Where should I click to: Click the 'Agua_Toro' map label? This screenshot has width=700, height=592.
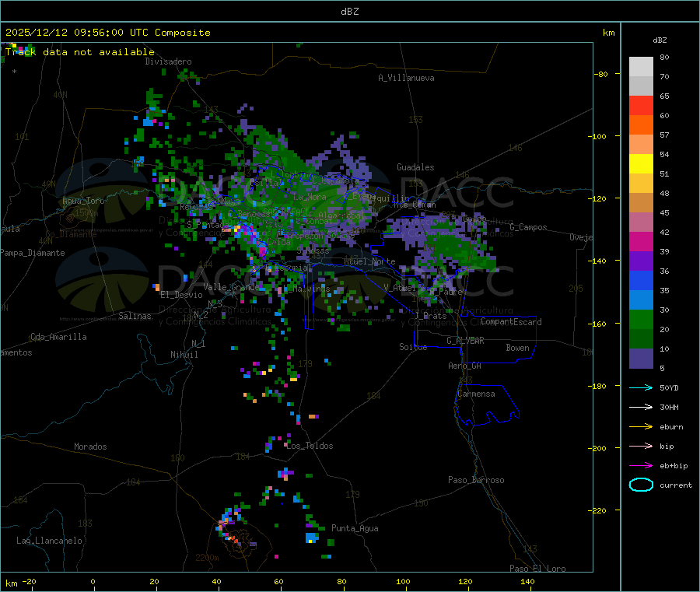click(x=83, y=201)
